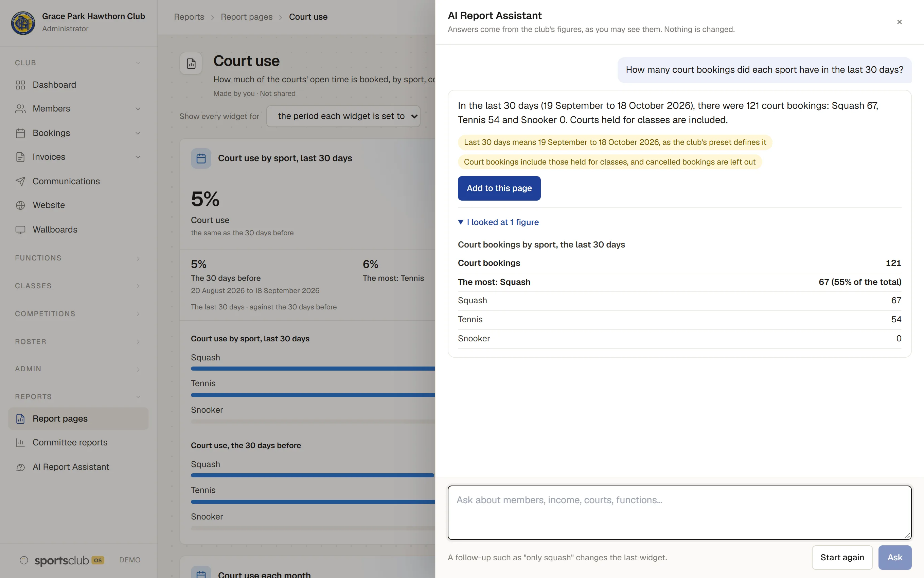The width and height of the screenshot is (924, 578).
Task: Close the AI Report Assistant panel
Action: coord(899,22)
